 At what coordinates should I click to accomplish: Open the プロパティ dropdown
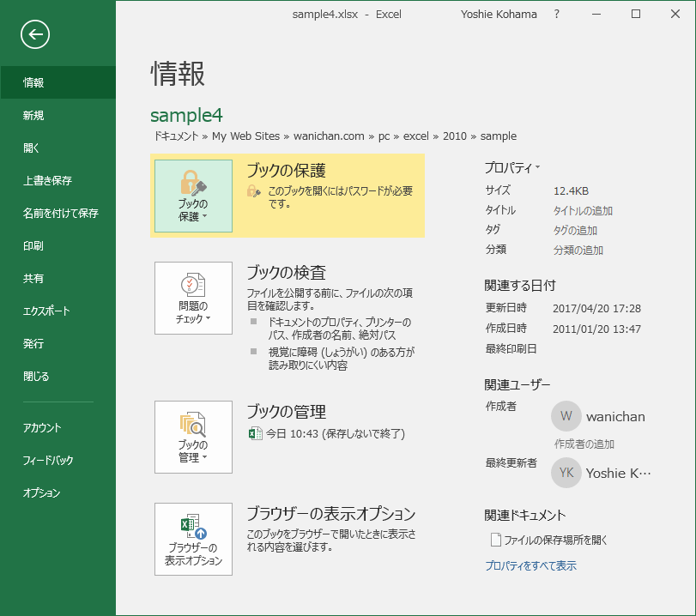point(509,167)
